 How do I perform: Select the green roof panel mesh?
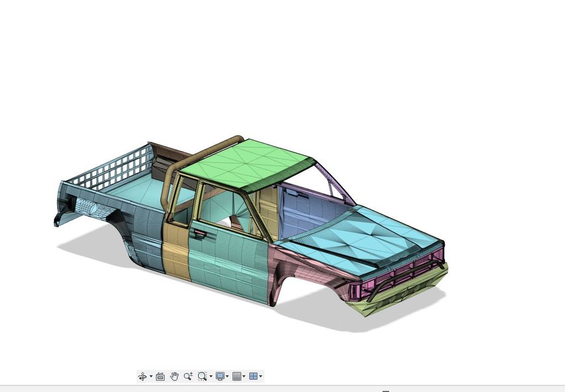coord(248,165)
